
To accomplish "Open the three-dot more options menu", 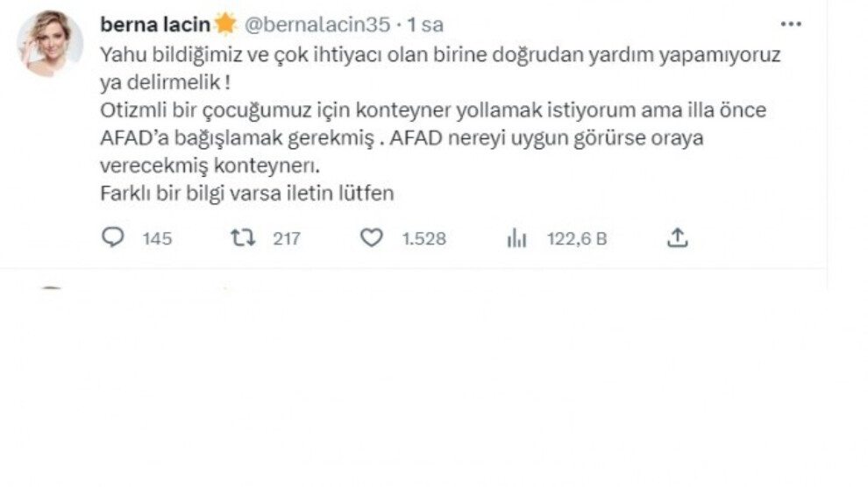I will [x=791, y=24].
